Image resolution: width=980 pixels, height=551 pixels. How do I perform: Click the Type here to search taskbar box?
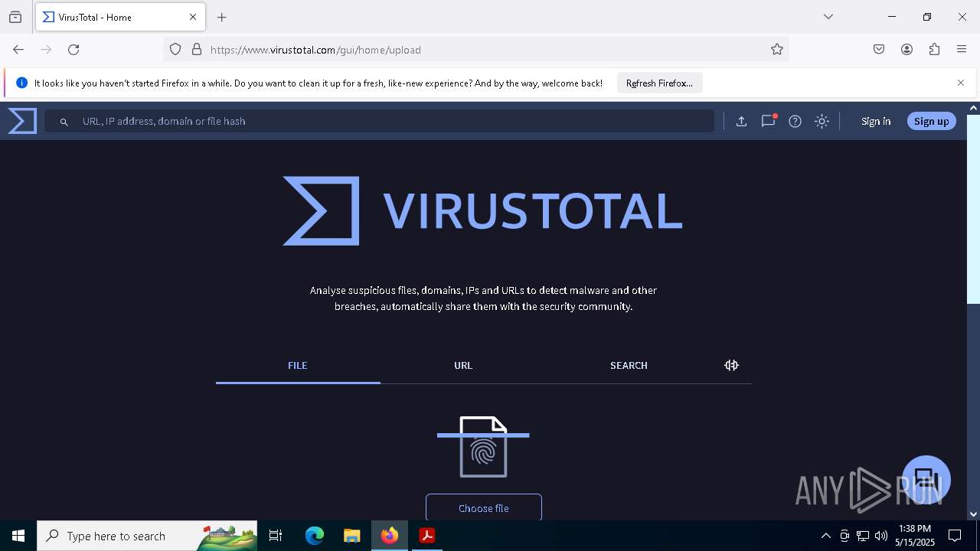[147, 536]
